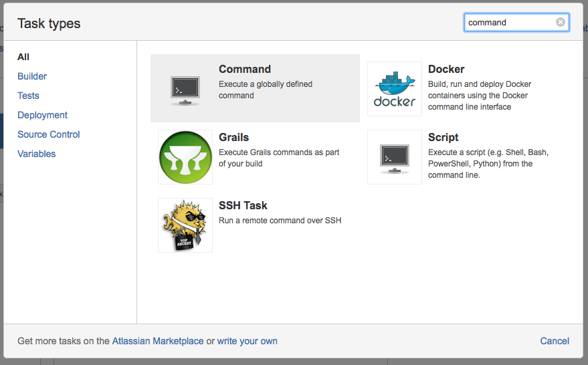The width and height of the screenshot is (588, 365).
Task: Click the Docker whale logo icon
Action: [395, 89]
